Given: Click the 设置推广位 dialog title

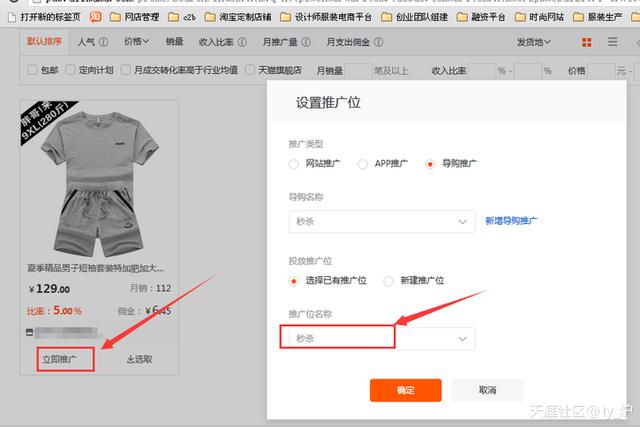Looking at the screenshot, I should click(328, 102).
